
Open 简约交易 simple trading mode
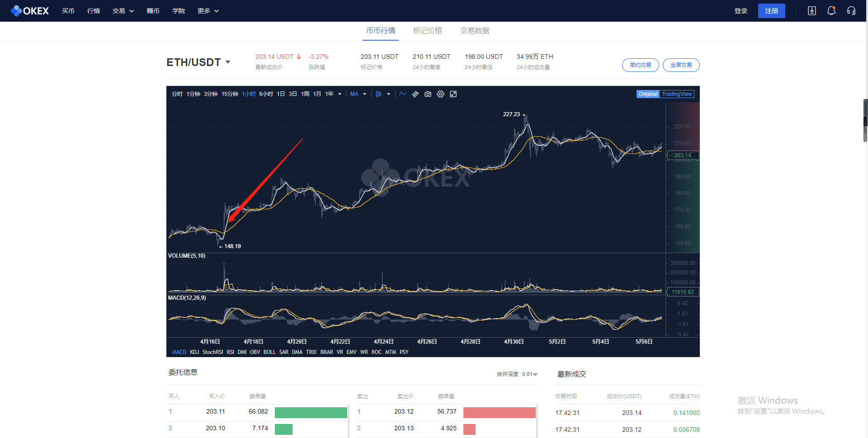point(640,65)
